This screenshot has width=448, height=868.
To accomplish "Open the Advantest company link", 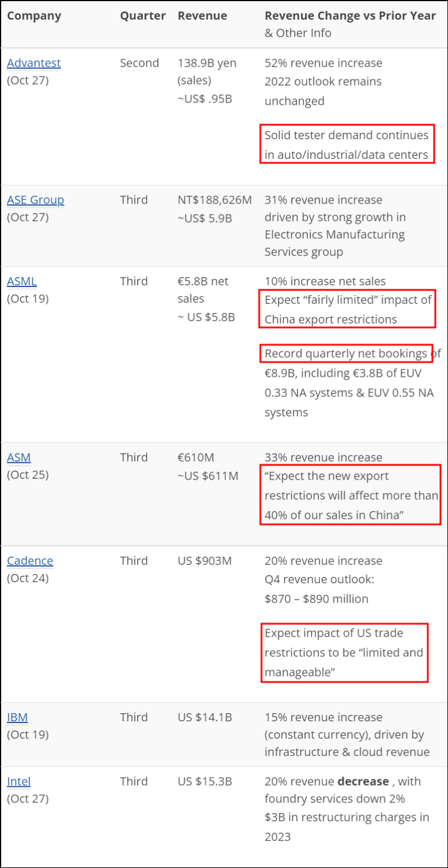I will (x=34, y=63).
